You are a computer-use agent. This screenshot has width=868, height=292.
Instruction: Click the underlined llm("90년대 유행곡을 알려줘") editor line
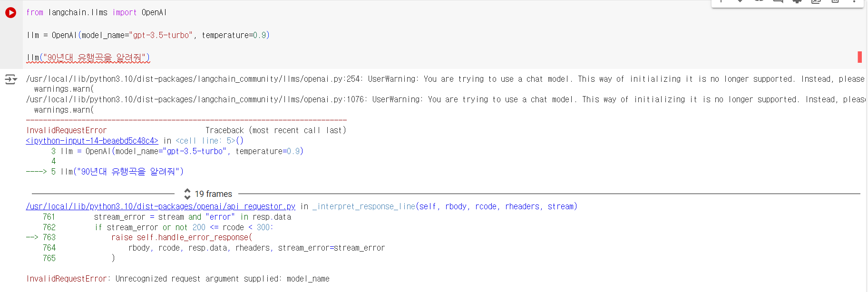[88, 58]
